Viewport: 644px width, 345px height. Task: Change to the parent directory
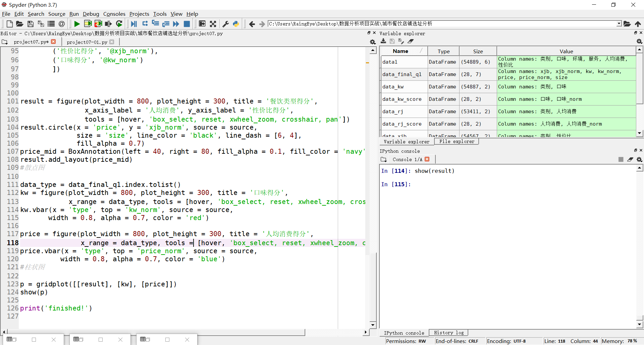(x=638, y=24)
